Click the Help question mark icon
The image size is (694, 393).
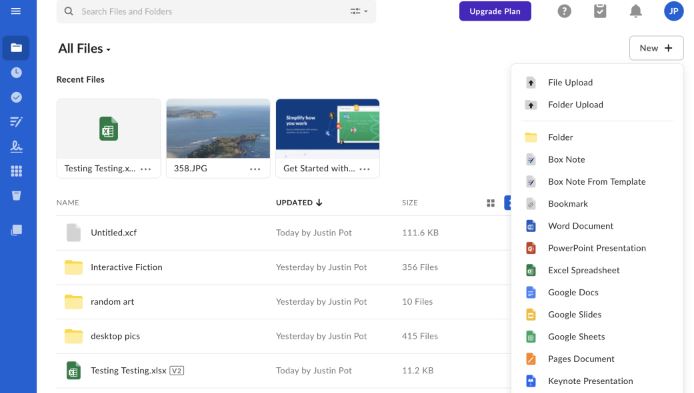tap(564, 11)
